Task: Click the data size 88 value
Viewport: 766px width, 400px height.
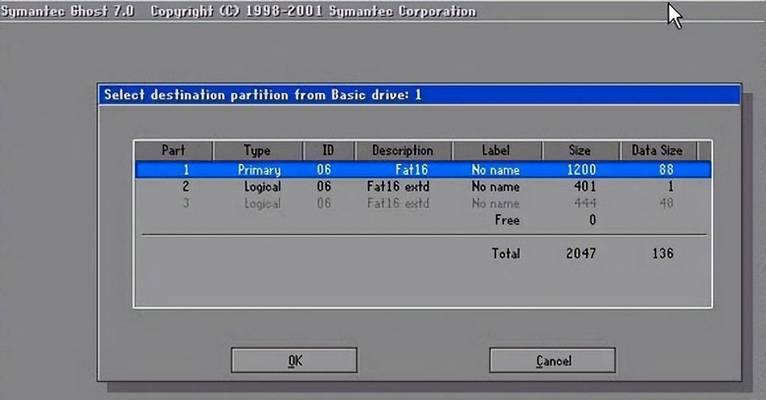Action: 666,169
